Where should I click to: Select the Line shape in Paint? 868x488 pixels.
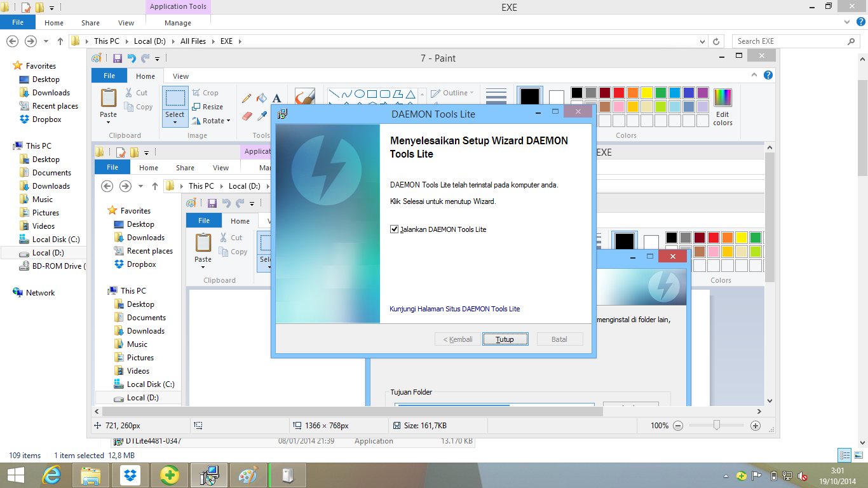pyautogui.click(x=333, y=94)
